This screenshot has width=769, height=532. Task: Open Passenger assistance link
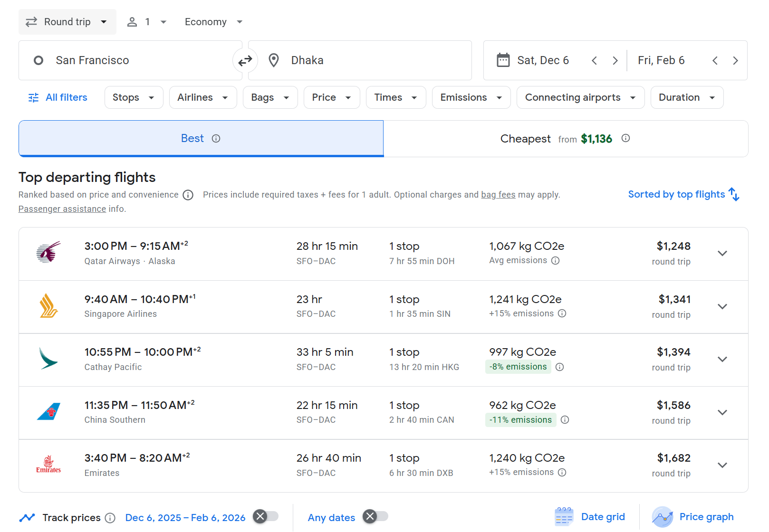pos(62,209)
